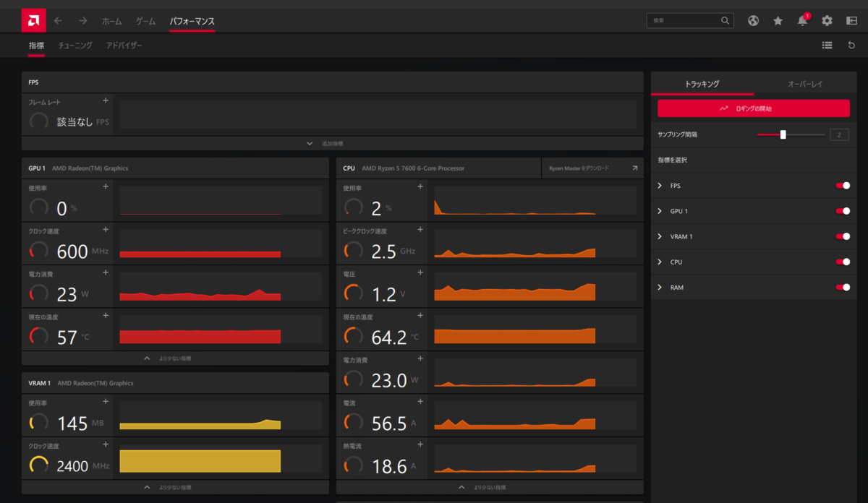Click VRAM usage value 145

72,424
